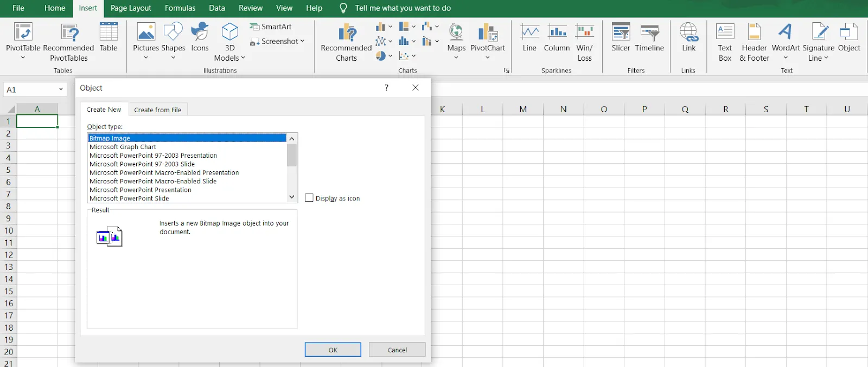This screenshot has height=367, width=868.
Task: Insert a hyperlink with Link
Action: [688, 37]
